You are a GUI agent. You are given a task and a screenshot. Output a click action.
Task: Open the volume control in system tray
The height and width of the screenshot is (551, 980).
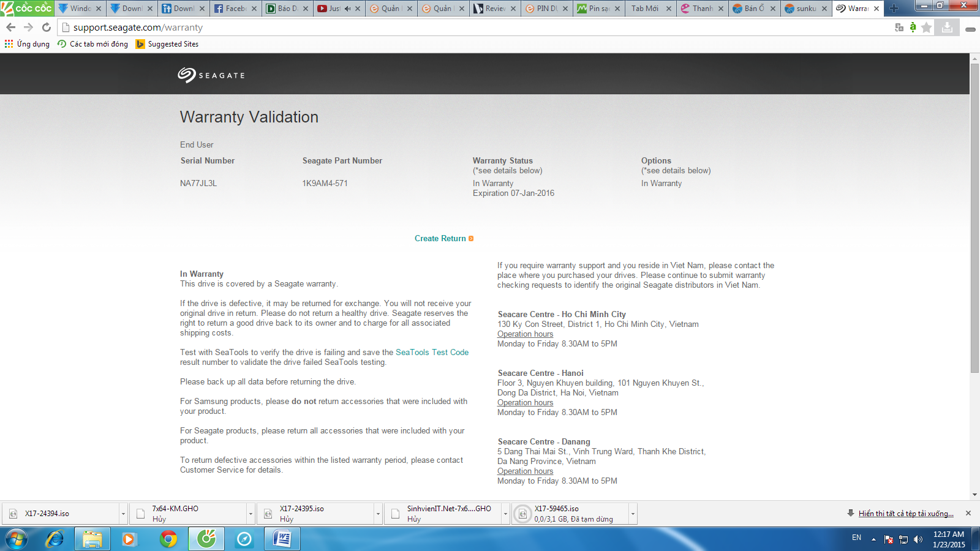pos(918,539)
